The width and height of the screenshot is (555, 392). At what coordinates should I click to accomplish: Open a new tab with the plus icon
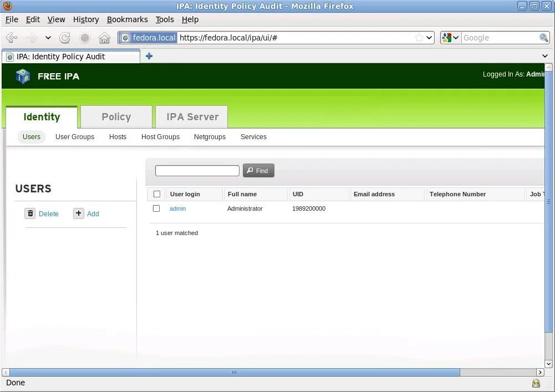pyautogui.click(x=149, y=56)
